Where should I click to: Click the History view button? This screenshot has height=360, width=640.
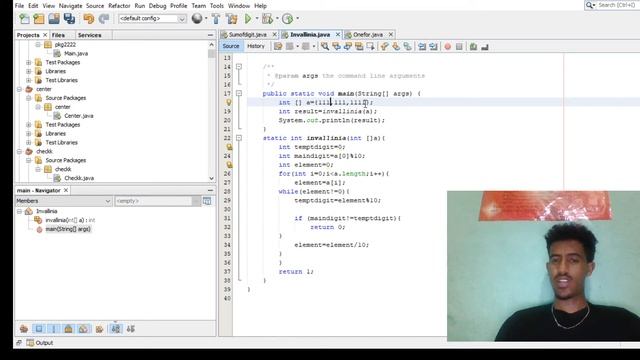pos(256,46)
